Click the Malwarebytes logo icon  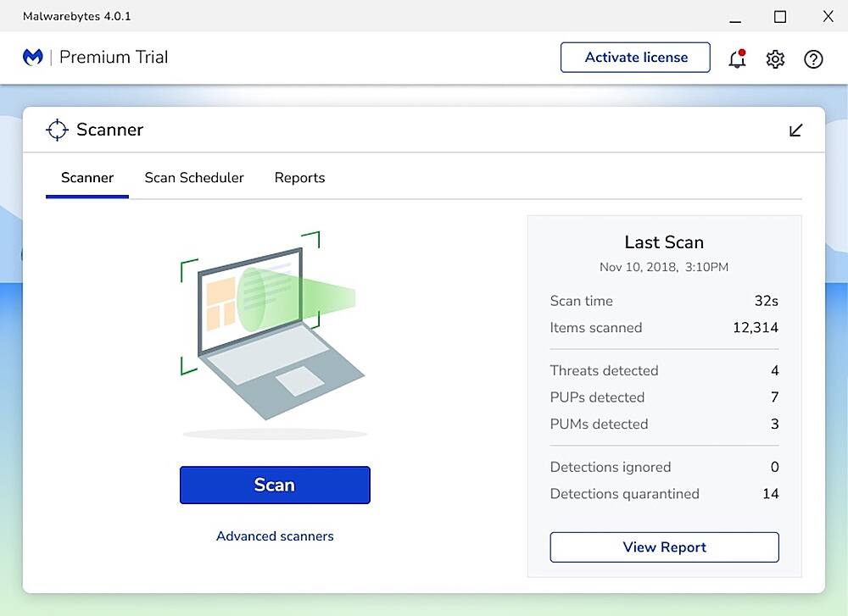coord(31,57)
